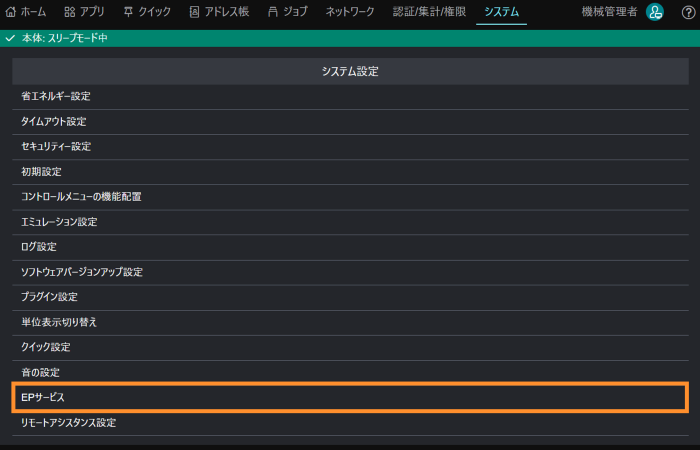Click the Job icon in top bar
Screen dimensions: 700x450
273,12
